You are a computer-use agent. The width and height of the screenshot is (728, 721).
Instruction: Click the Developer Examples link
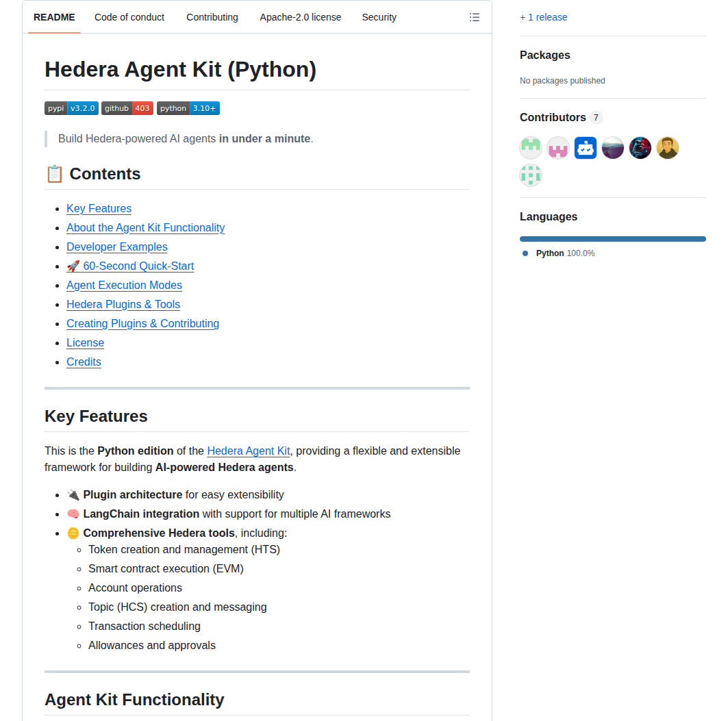[x=116, y=246]
